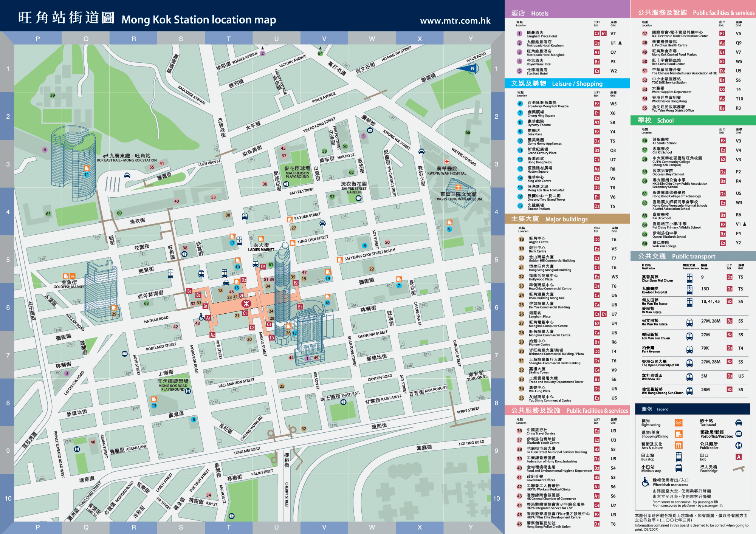Click the red Exit 'A' icon in the Legend
Screen dimensions: 756x534
pos(739,457)
